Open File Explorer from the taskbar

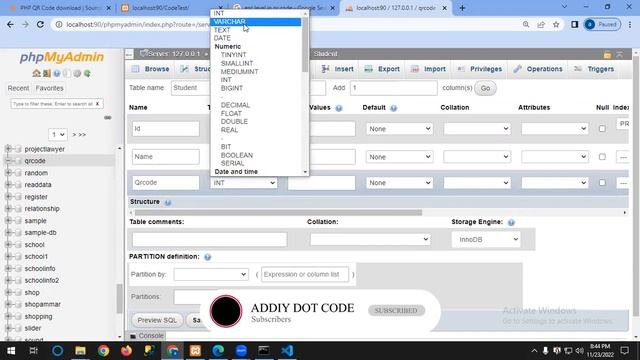click(x=80, y=351)
